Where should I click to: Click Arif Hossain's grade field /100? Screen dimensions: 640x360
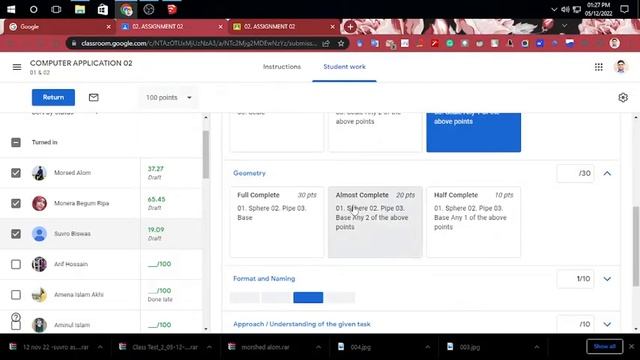(159, 264)
